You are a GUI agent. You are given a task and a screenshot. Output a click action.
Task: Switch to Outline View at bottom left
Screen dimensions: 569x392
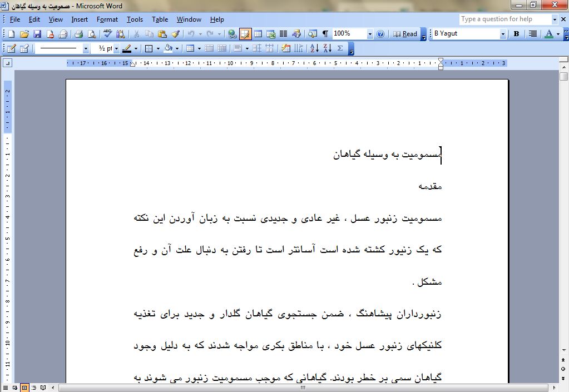coord(34,388)
